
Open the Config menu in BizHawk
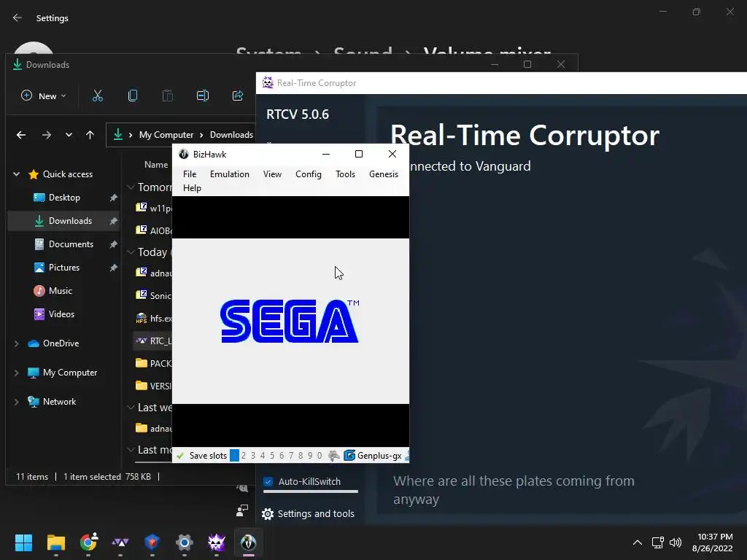[x=309, y=174]
